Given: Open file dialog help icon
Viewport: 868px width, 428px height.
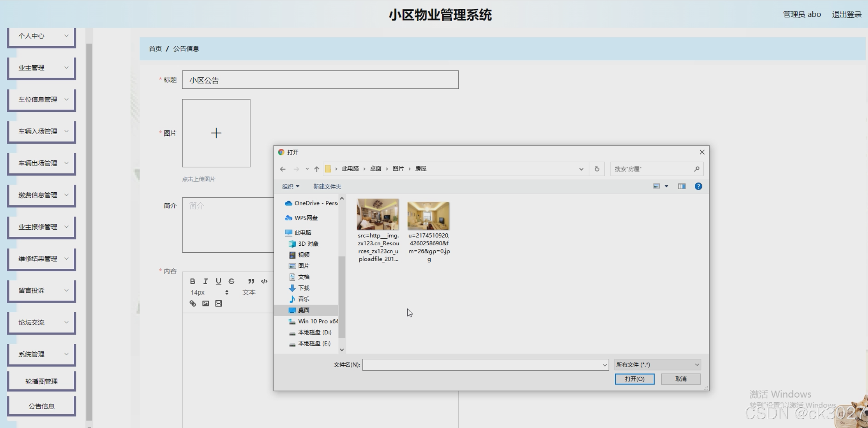Looking at the screenshot, I should coord(698,187).
